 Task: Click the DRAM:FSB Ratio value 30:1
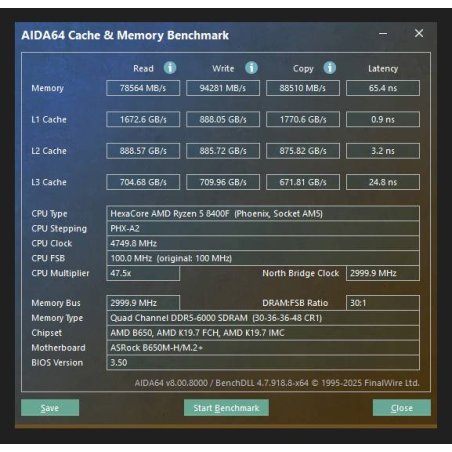383,303
